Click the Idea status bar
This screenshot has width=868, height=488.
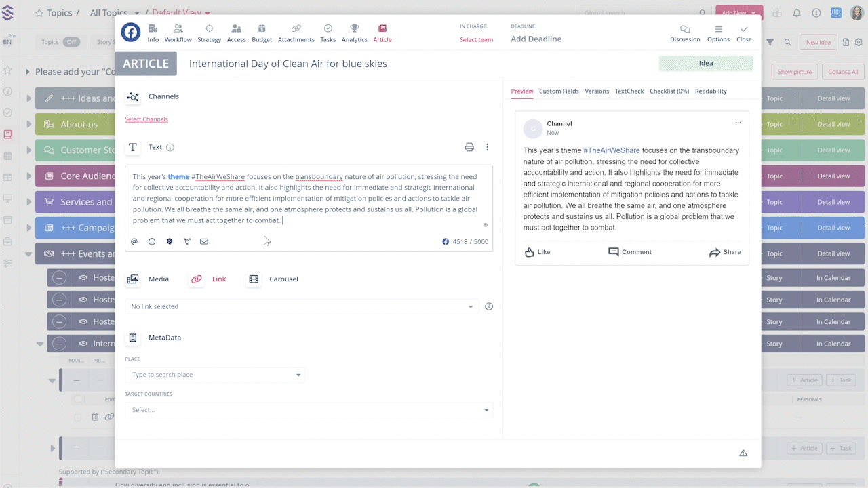click(705, 63)
